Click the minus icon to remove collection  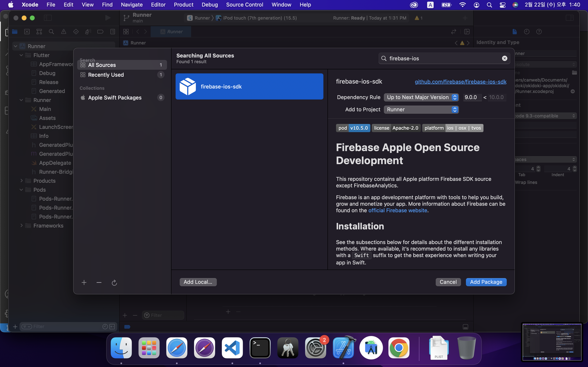pyautogui.click(x=99, y=283)
